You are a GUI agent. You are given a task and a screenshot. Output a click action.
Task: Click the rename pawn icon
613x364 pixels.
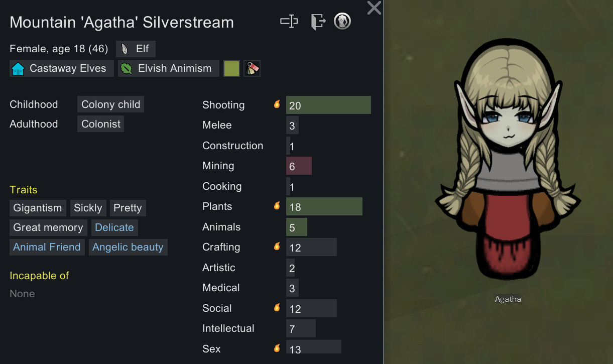[x=289, y=21]
